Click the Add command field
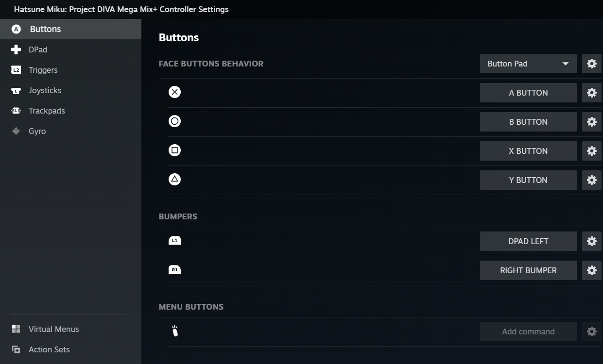Image resolution: width=603 pixels, height=364 pixels. click(528, 331)
